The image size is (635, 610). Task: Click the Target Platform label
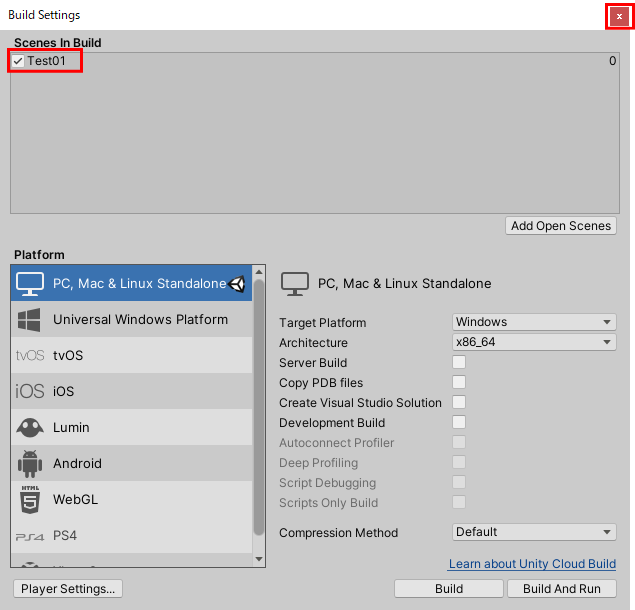pyautogui.click(x=322, y=323)
